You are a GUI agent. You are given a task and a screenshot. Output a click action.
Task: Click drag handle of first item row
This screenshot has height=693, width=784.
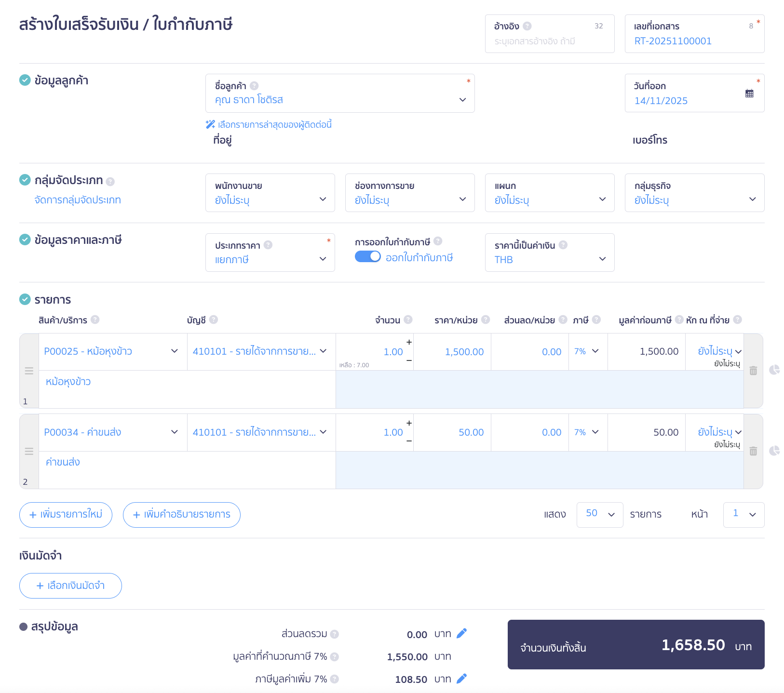(x=29, y=371)
